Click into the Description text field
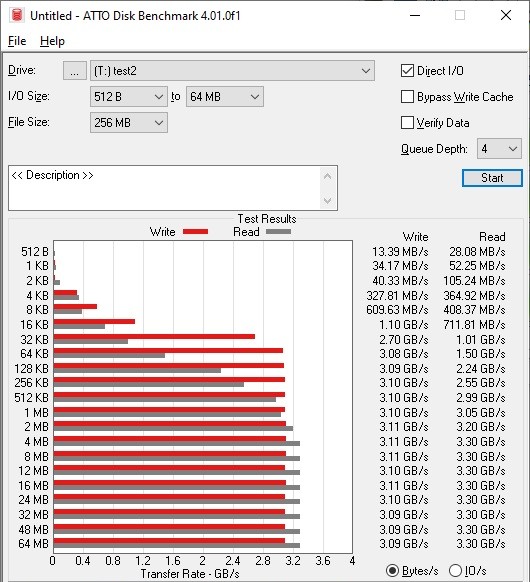Viewport: 530px width, 582px height. [x=164, y=188]
